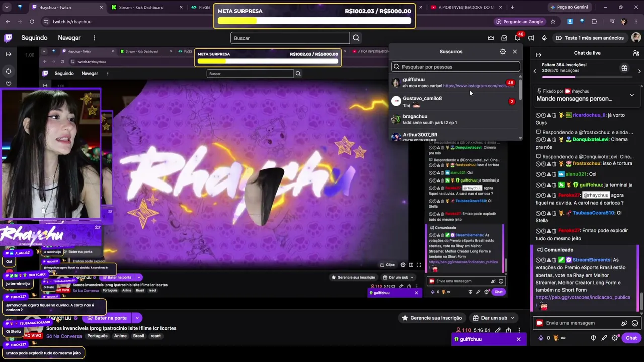Open the moderator shield icon
The height and width of the screenshot is (362, 644).
[593, 338]
